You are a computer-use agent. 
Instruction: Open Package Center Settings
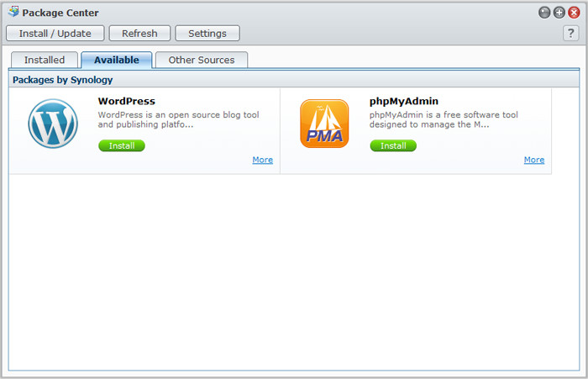point(207,34)
